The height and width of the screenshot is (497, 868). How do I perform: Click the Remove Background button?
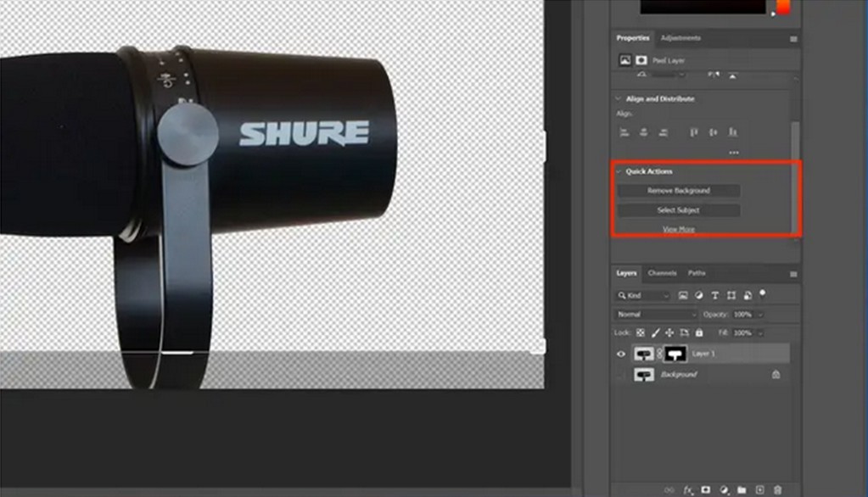[678, 190]
